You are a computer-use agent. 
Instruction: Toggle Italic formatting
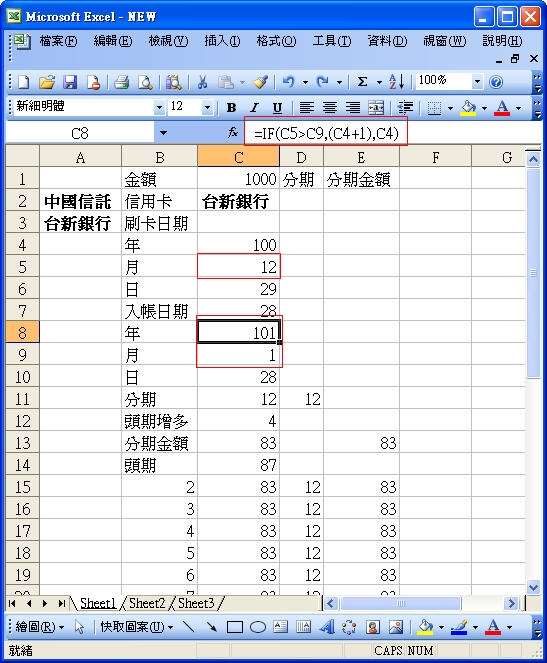[x=254, y=108]
